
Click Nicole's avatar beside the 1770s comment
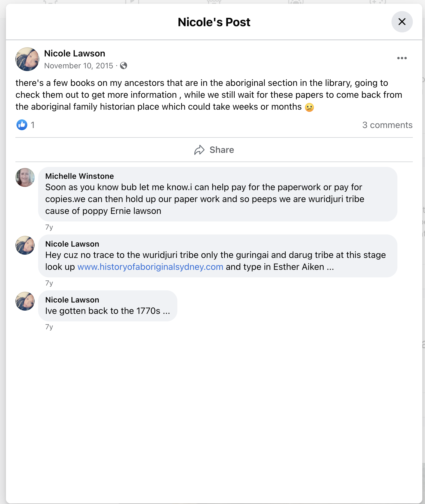pyautogui.click(x=25, y=301)
